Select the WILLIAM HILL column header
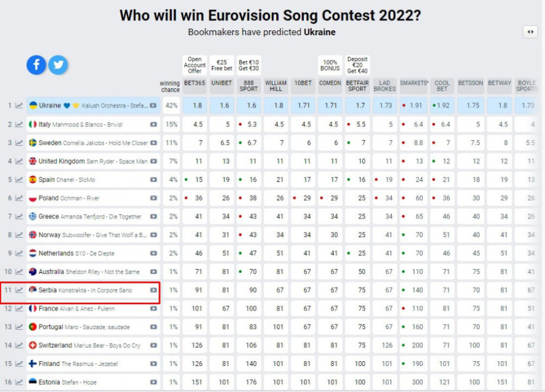 click(x=276, y=85)
